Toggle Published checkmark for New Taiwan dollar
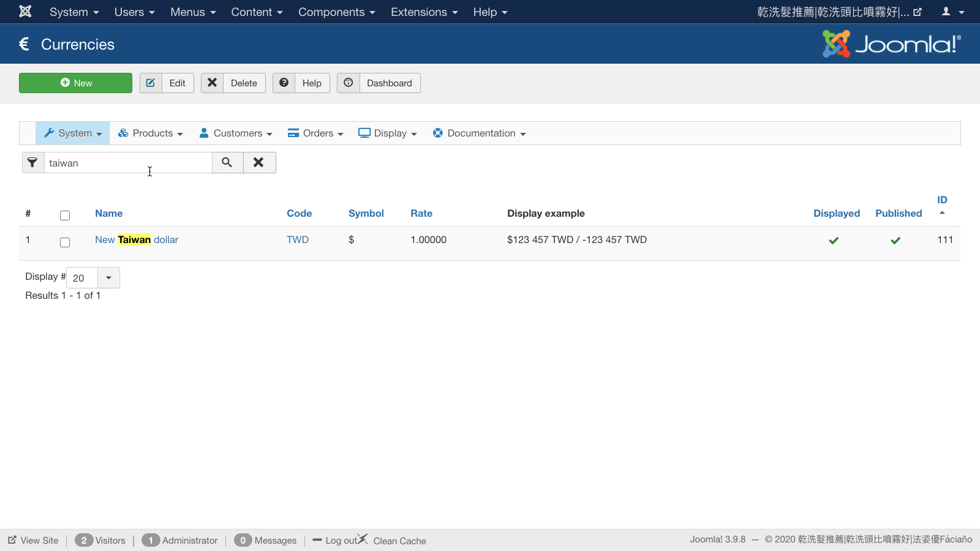The height and width of the screenshot is (551, 980). pos(895,241)
